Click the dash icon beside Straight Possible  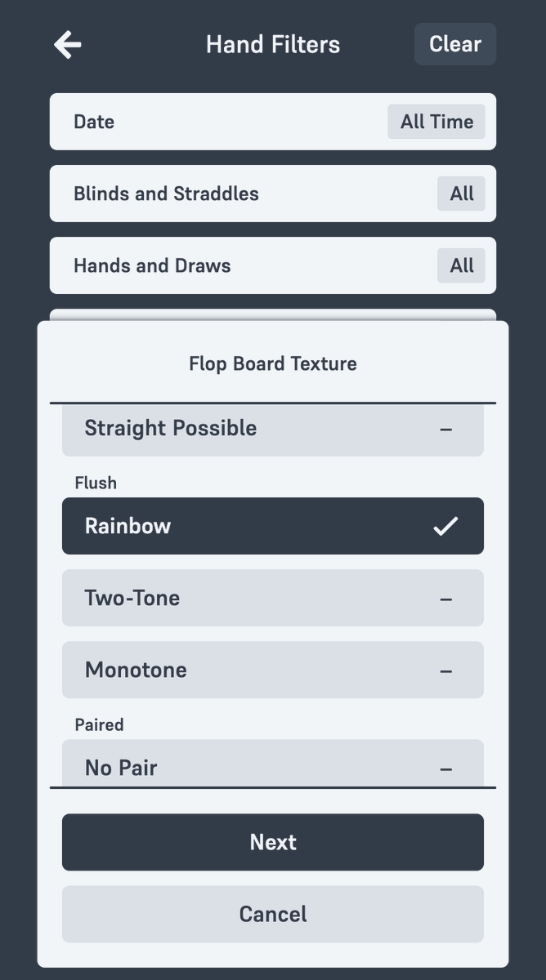(446, 429)
